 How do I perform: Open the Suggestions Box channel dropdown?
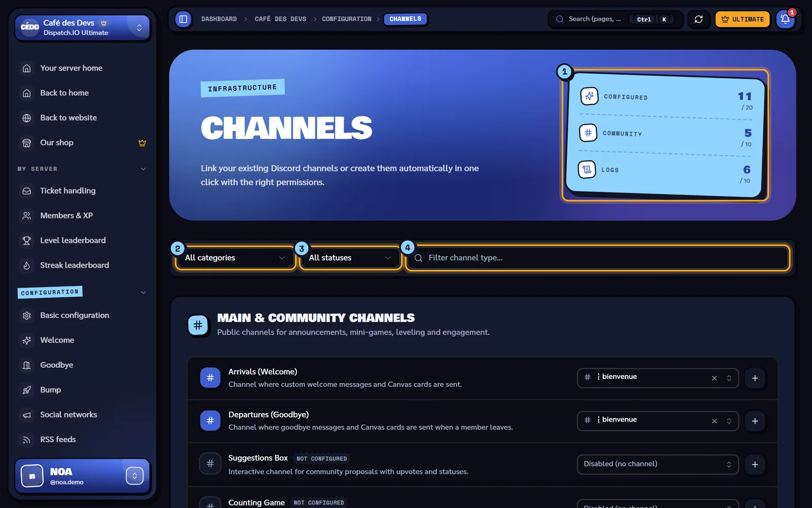(x=658, y=464)
